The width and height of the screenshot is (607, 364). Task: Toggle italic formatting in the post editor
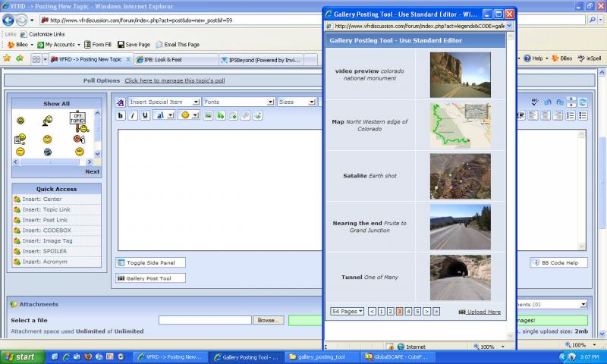coord(133,115)
